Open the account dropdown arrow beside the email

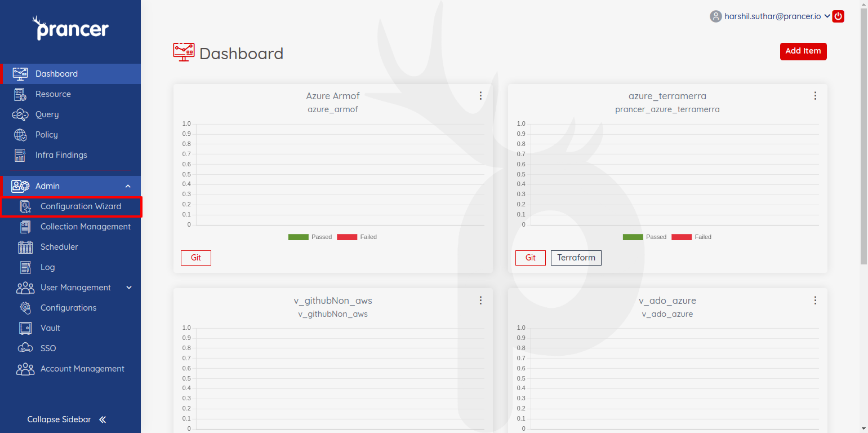(827, 16)
